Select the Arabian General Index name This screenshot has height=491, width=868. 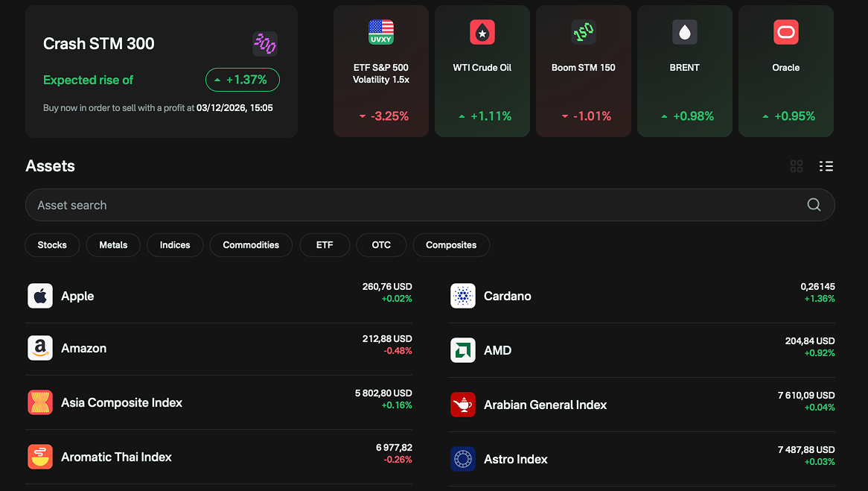click(545, 405)
